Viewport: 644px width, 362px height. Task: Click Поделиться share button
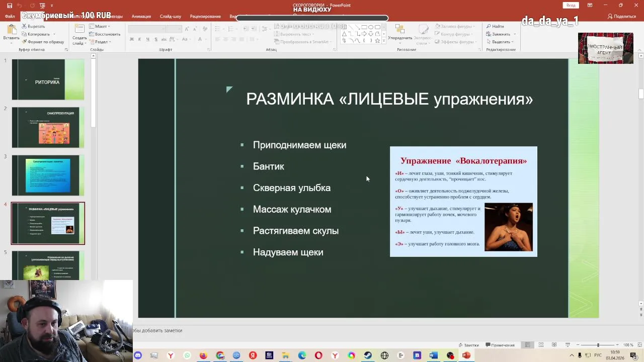pyautogui.click(x=622, y=16)
